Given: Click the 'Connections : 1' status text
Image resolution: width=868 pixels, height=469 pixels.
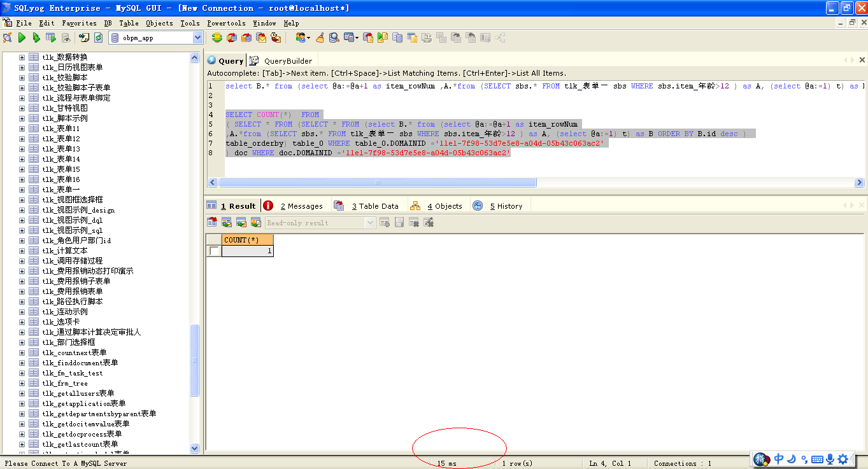Looking at the screenshot, I should [x=683, y=463].
